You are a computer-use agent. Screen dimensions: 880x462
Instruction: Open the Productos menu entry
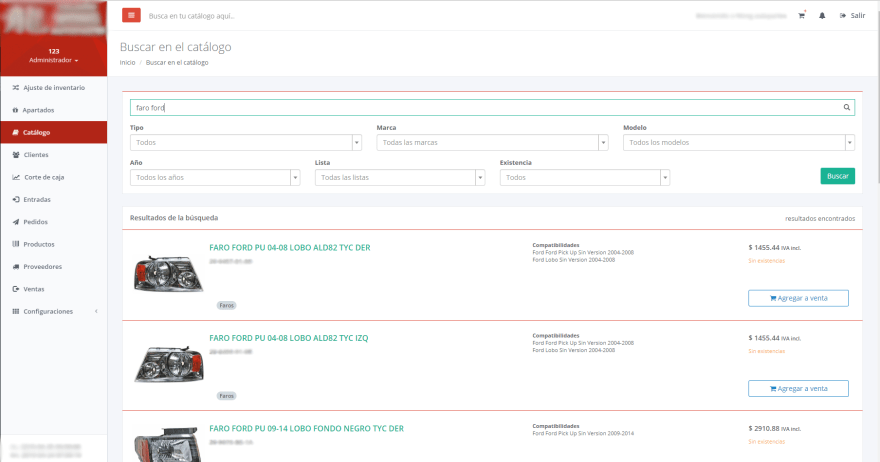point(54,244)
